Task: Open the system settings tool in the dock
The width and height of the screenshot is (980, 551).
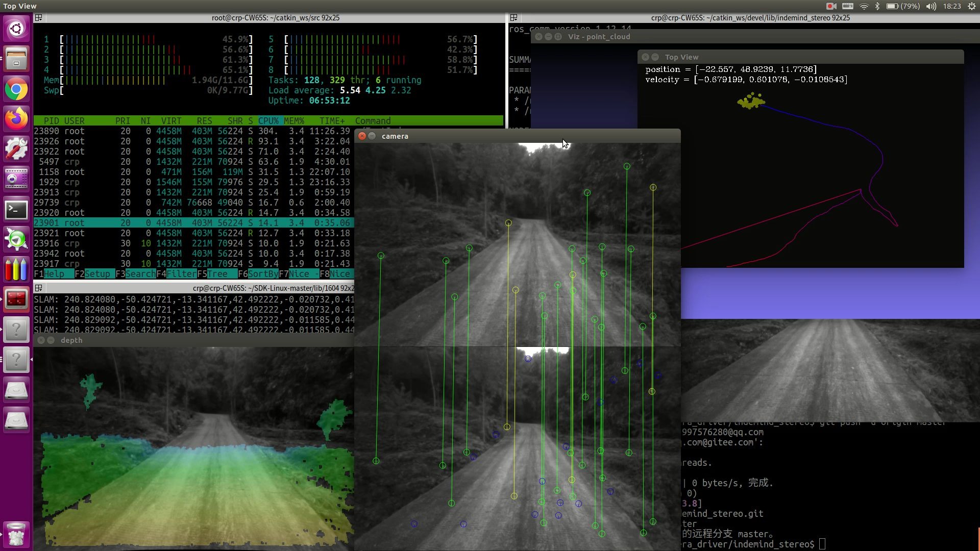Action: coord(16,149)
